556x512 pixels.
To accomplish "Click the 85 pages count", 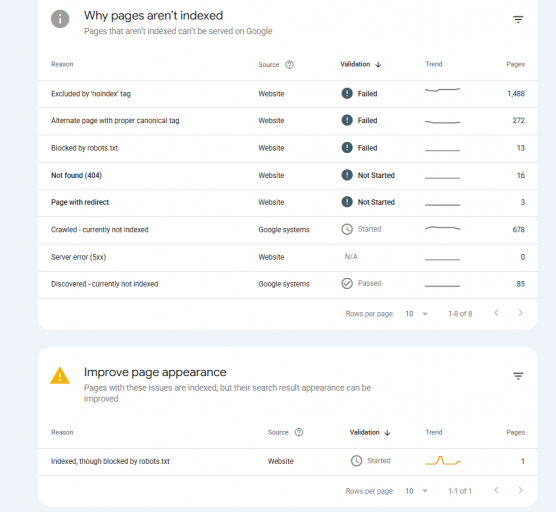I will pyautogui.click(x=521, y=284).
